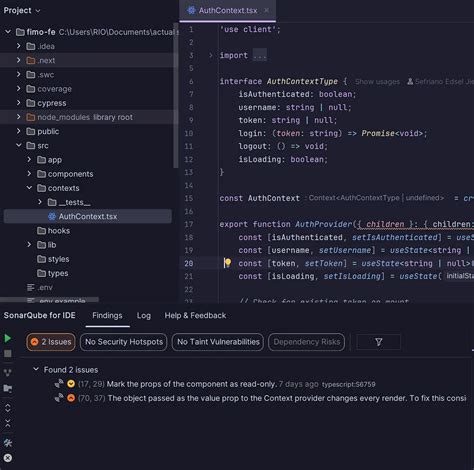Click the SonarQube for IDE panel title

tap(39, 315)
